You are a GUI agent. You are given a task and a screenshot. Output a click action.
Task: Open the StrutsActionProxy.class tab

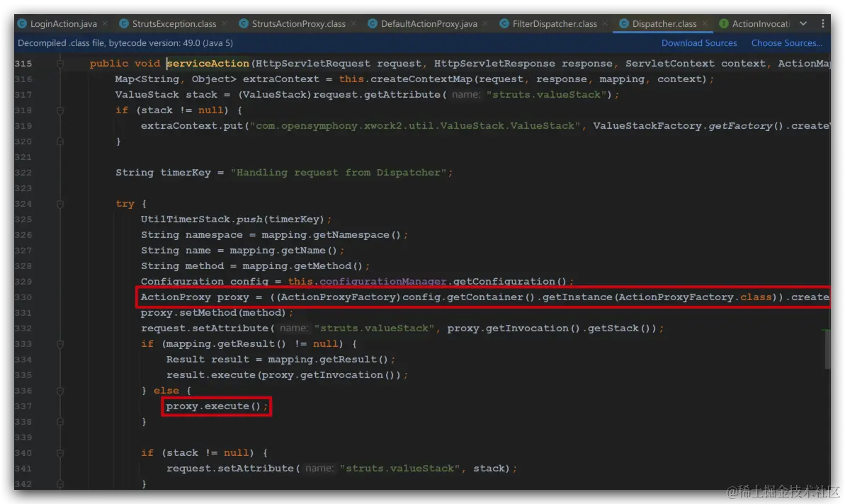pos(299,23)
